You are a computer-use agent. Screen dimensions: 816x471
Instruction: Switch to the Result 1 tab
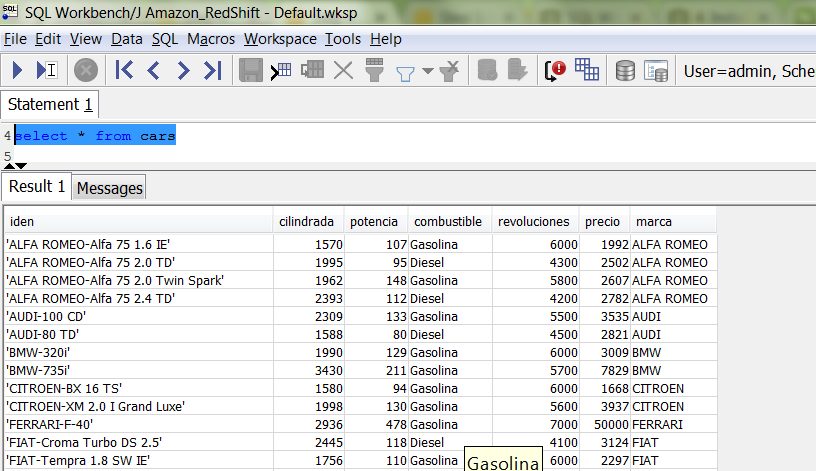(36, 186)
